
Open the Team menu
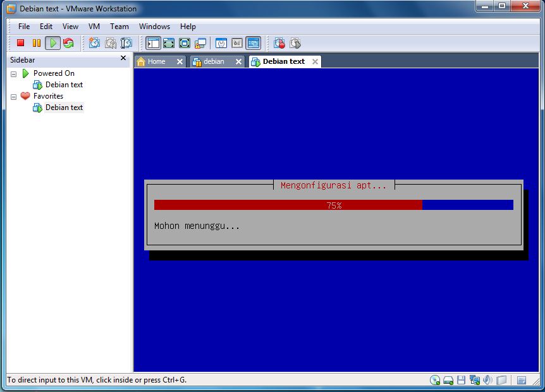119,27
